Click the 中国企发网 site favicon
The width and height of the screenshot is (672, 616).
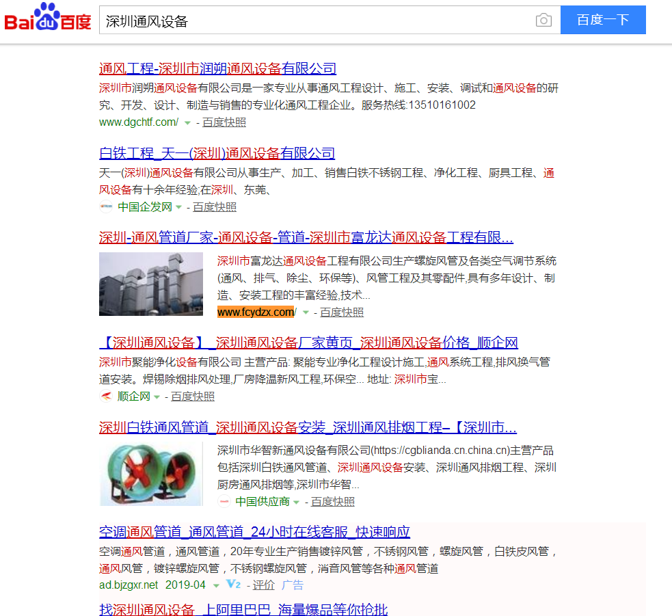(106, 207)
